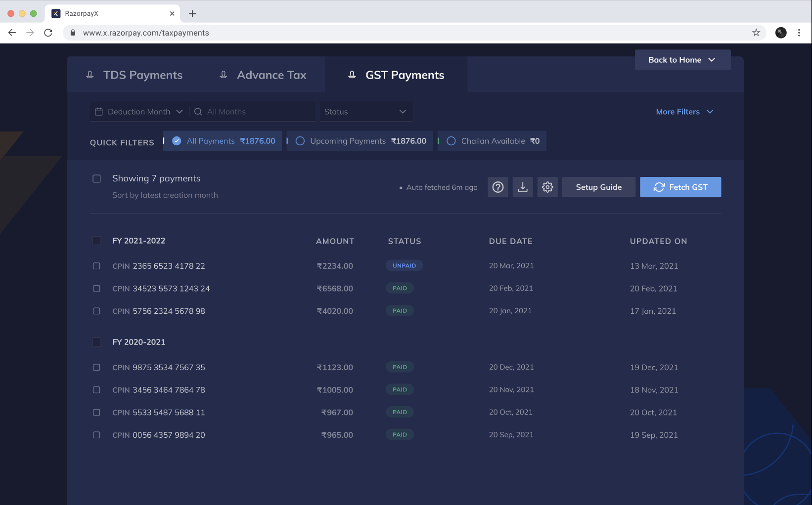Click the Sort by latest creation month text
The width and height of the screenshot is (812, 505).
tap(165, 195)
